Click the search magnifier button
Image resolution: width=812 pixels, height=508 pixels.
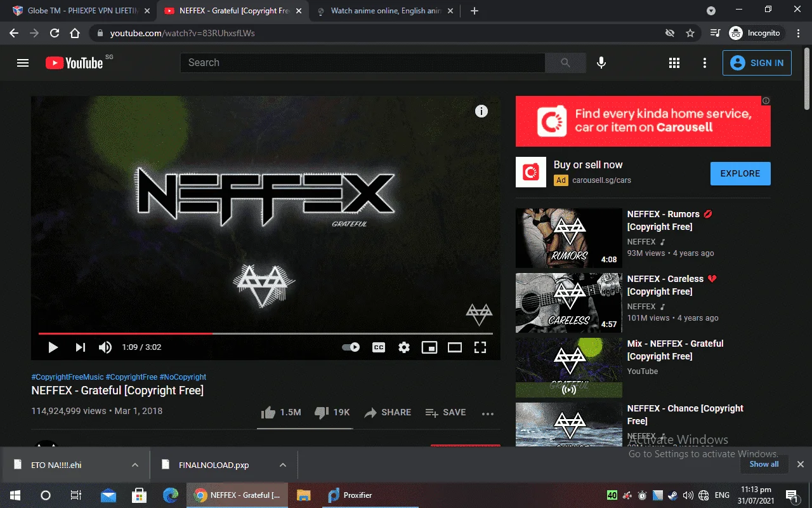(x=565, y=63)
